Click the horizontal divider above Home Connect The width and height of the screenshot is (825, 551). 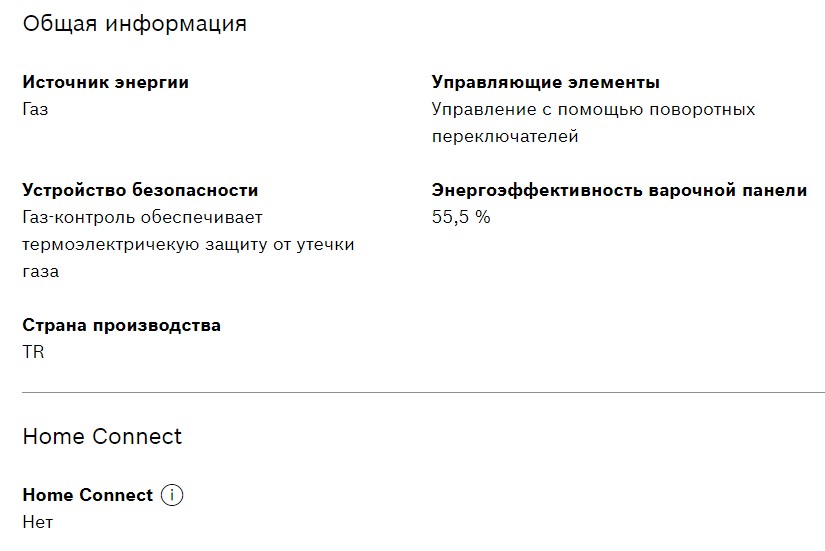pyautogui.click(x=423, y=393)
